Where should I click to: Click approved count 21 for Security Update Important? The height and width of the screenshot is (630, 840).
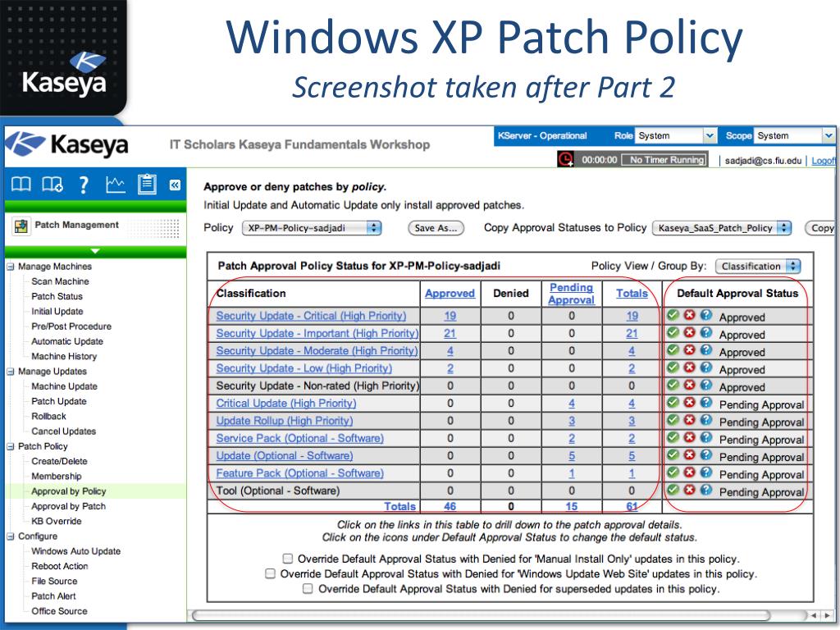tap(450, 333)
